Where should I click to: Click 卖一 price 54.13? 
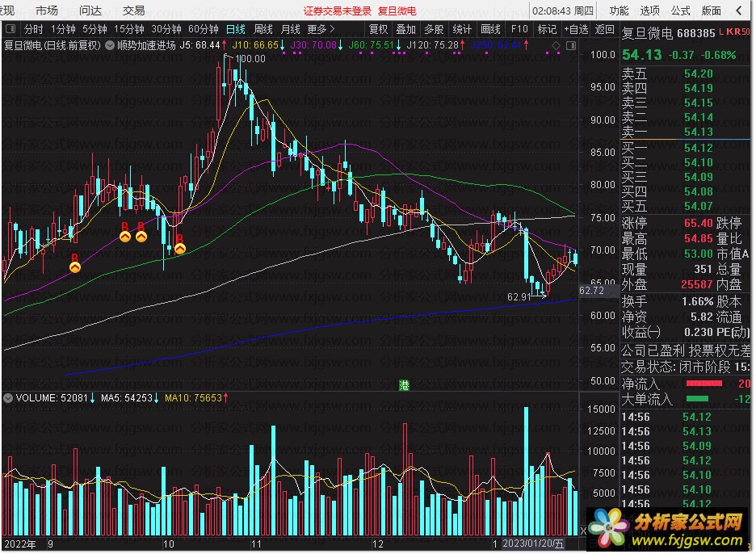[699, 132]
